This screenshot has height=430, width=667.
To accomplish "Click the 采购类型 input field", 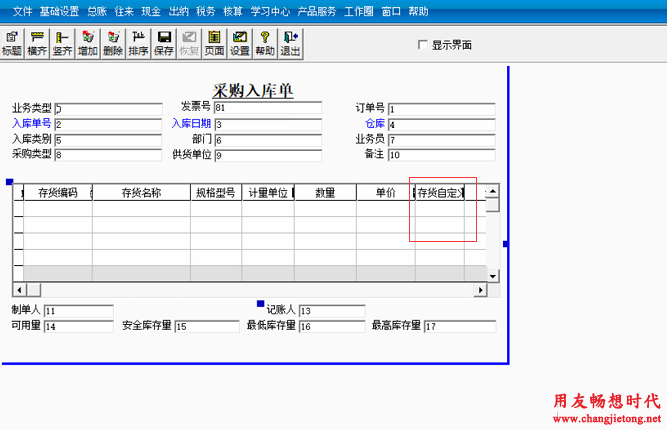I will (108, 155).
